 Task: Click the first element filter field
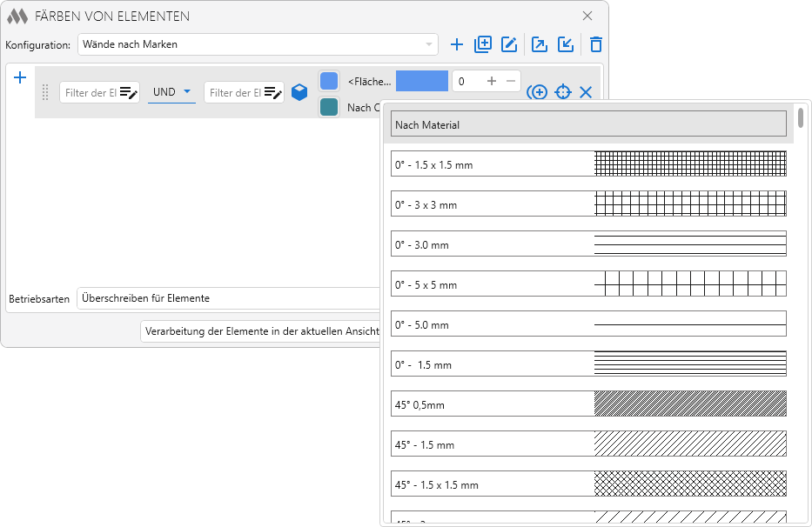point(90,92)
